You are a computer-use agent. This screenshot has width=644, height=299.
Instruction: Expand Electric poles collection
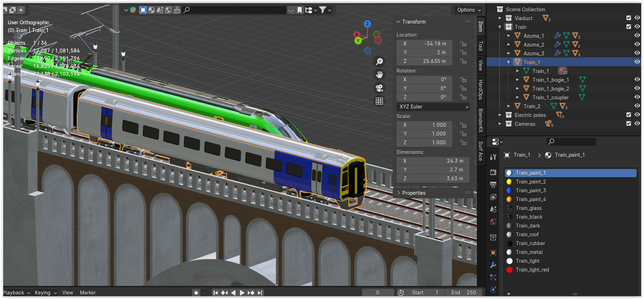click(x=500, y=115)
